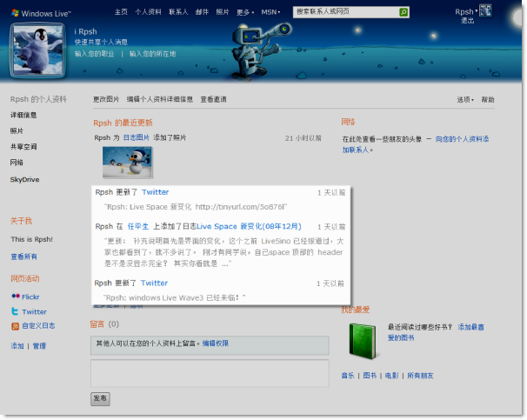Viewport: 527px width, 420px height.
Task: Expand the MSN dropdown menu
Action: (270, 12)
